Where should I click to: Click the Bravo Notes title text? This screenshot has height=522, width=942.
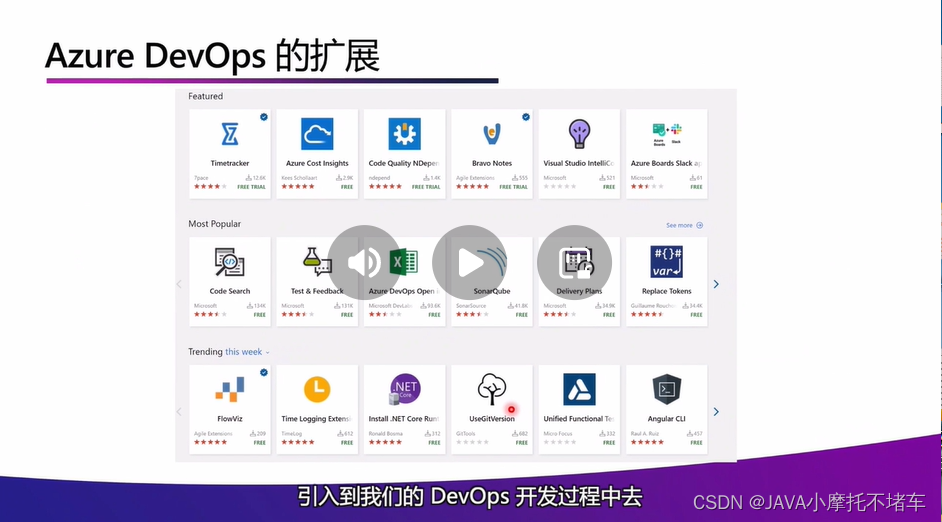(x=492, y=163)
